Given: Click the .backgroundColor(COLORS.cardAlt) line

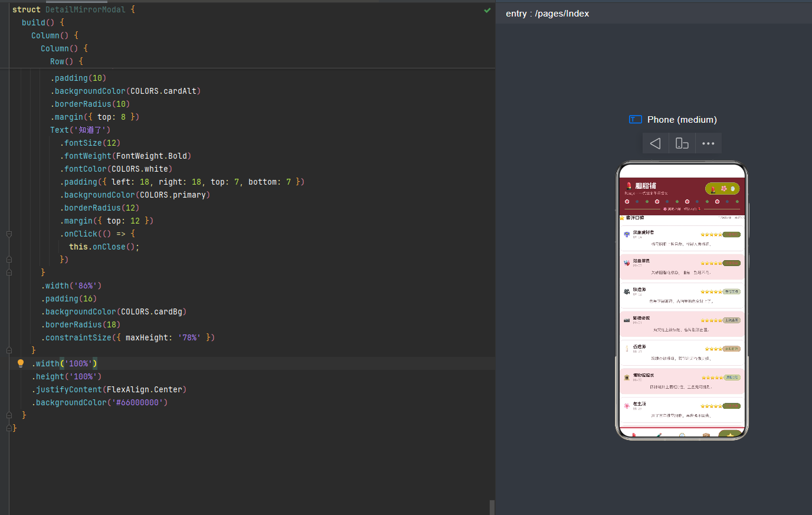Looking at the screenshot, I should pos(126,91).
